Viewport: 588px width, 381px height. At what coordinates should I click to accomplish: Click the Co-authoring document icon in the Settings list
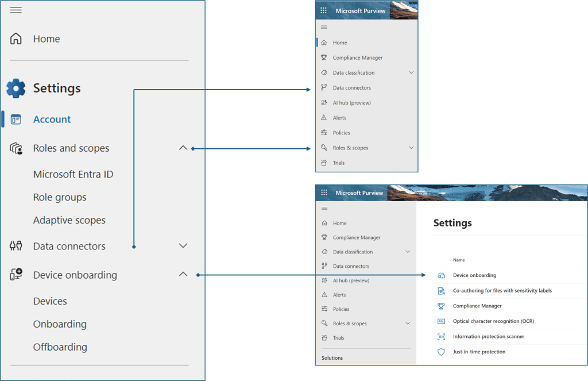[x=441, y=291]
